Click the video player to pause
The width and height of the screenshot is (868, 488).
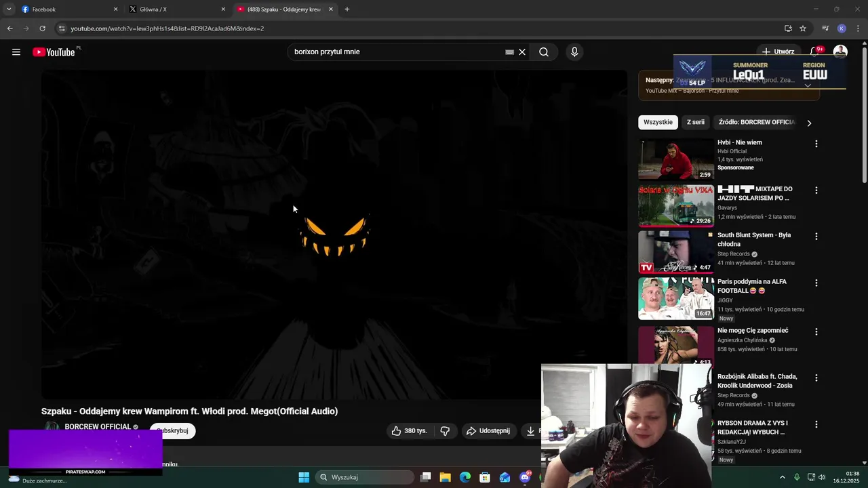(x=334, y=235)
